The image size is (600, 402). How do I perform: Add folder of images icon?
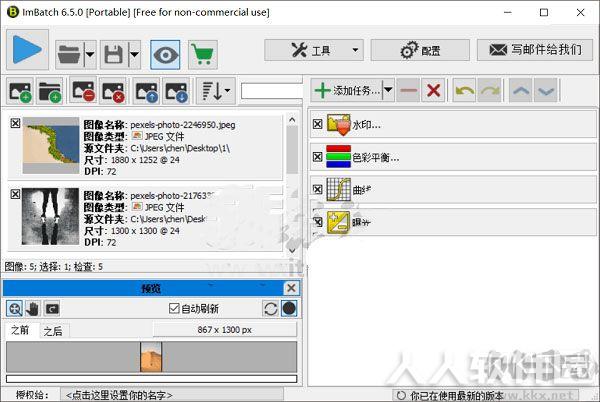[50, 91]
